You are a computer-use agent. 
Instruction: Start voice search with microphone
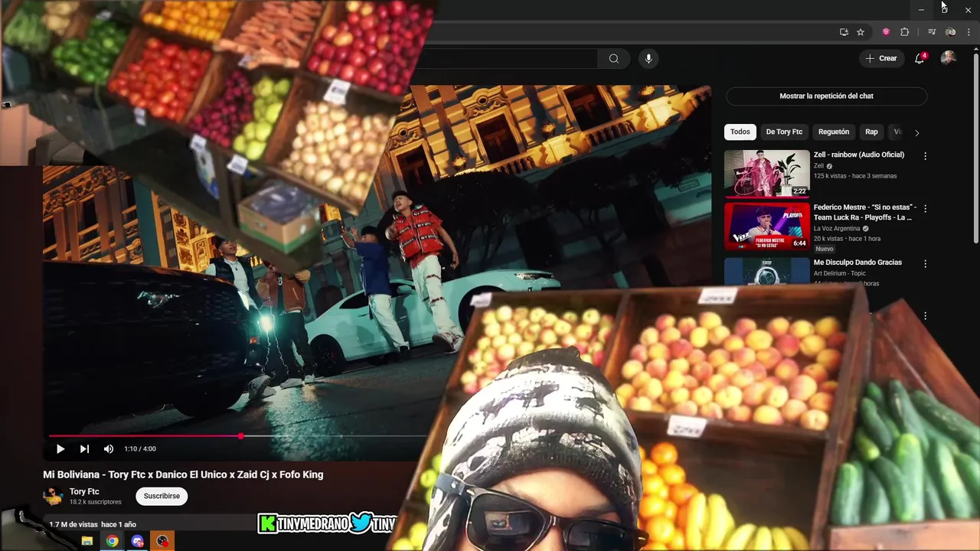pyautogui.click(x=648, y=59)
